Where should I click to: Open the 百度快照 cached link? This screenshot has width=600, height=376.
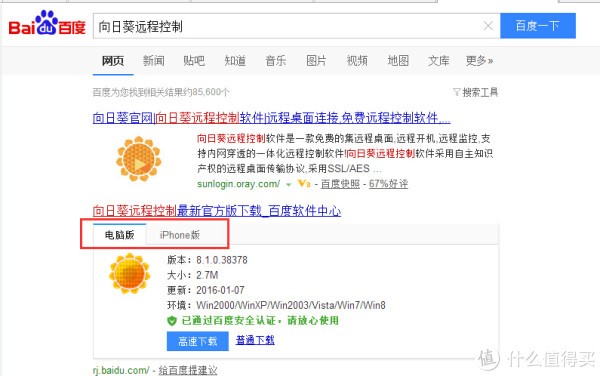tap(340, 184)
